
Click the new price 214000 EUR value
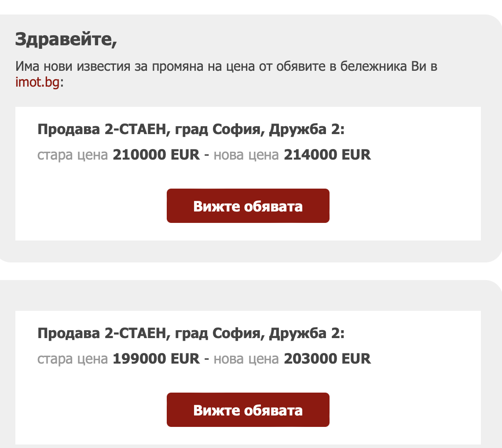coord(327,155)
